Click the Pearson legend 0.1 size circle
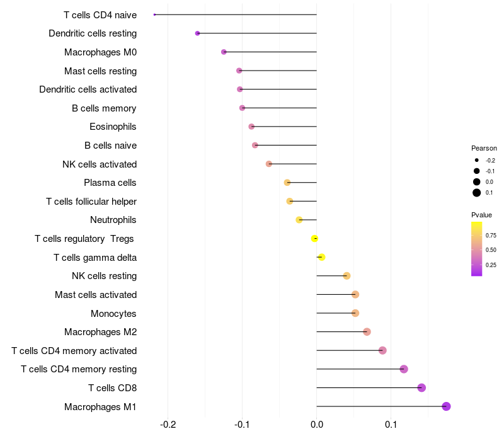This screenshot has height=441, width=504. [x=477, y=193]
